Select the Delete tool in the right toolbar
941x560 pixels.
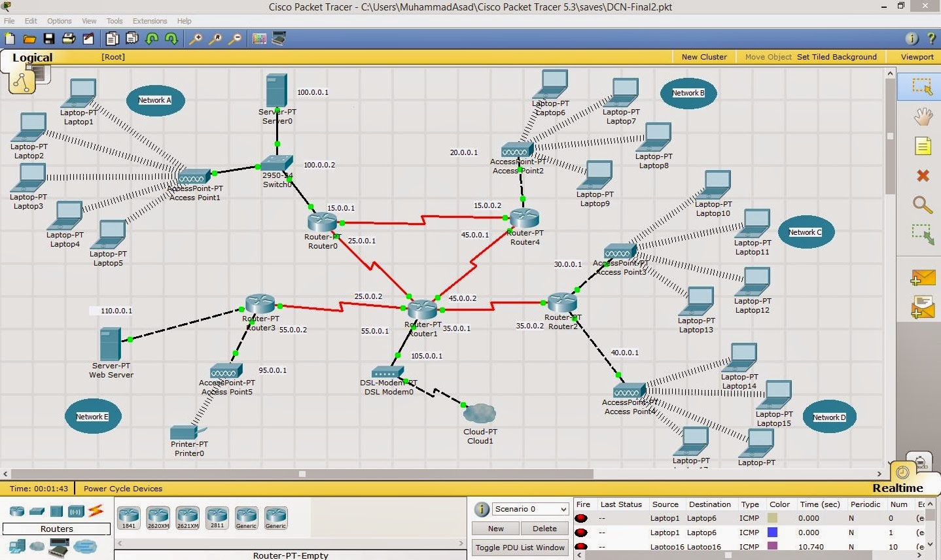click(x=922, y=176)
